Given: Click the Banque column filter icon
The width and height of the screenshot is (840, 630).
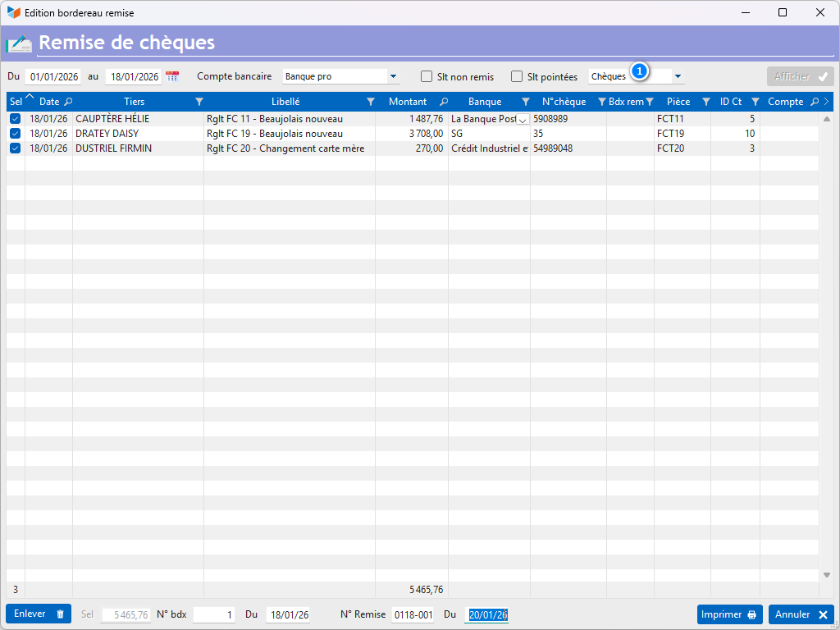Looking at the screenshot, I should point(526,103).
